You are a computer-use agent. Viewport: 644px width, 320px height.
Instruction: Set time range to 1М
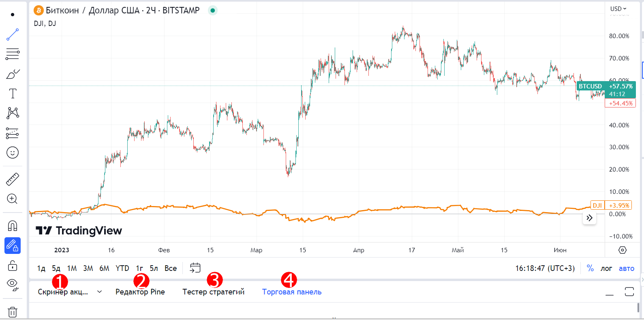coord(72,268)
